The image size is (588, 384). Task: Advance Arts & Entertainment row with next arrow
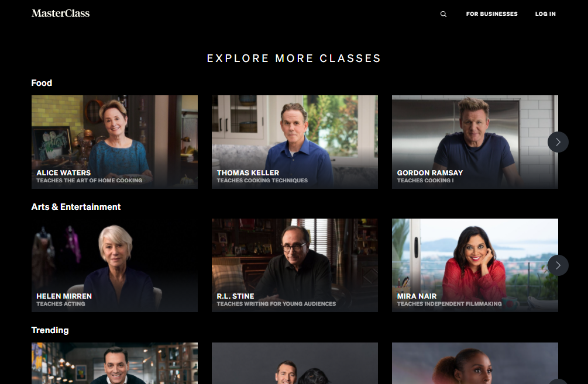(558, 265)
